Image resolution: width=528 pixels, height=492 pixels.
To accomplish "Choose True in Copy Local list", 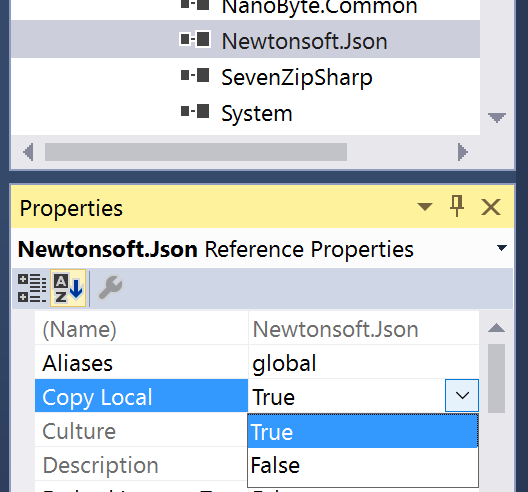I will 363,432.
